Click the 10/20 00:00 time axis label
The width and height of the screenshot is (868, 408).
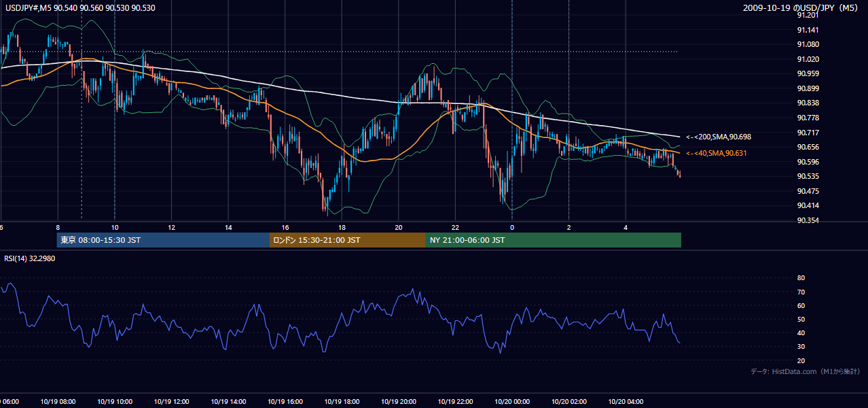(511, 401)
